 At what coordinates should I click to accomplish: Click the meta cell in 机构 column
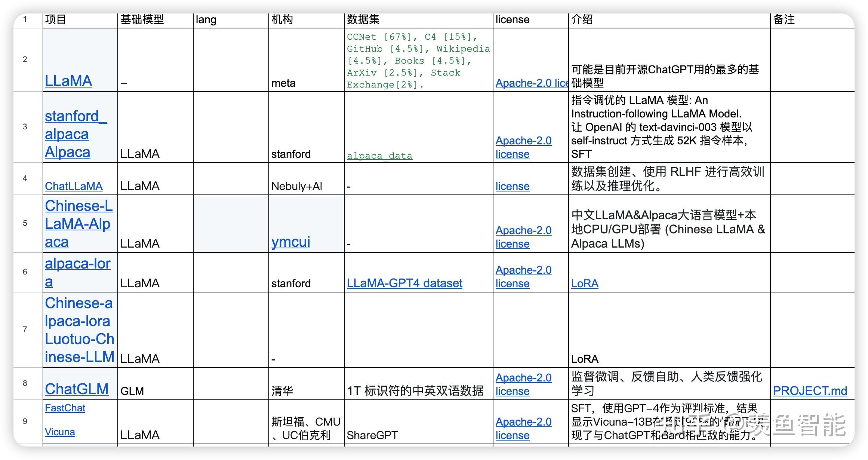point(283,83)
